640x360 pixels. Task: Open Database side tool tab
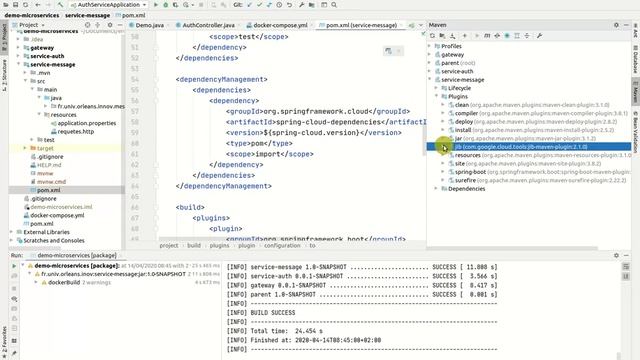point(635,59)
